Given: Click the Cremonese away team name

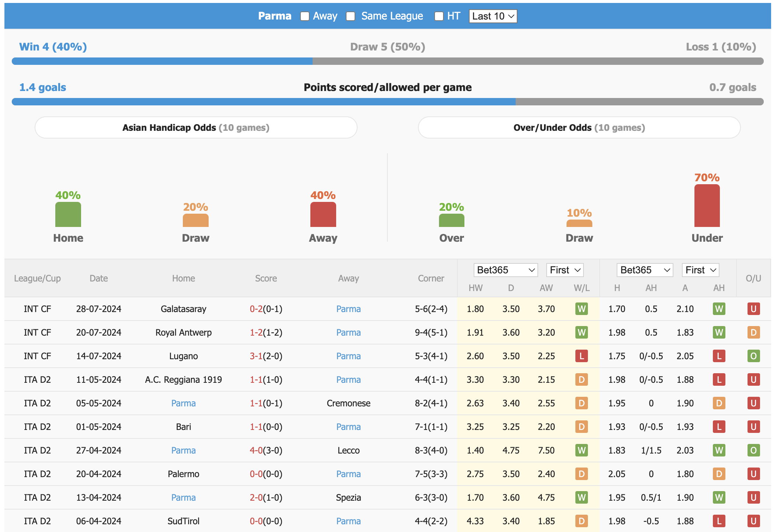Looking at the screenshot, I should click(x=348, y=403).
